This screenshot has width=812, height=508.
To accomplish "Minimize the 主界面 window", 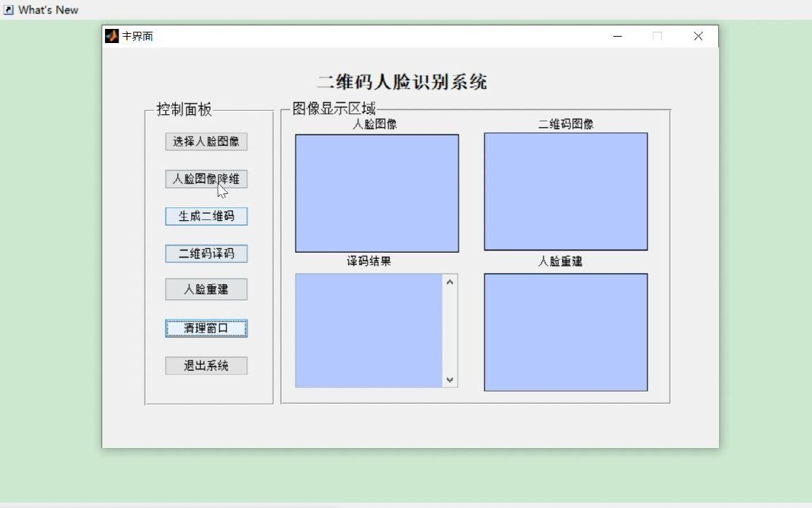I will pyautogui.click(x=617, y=36).
